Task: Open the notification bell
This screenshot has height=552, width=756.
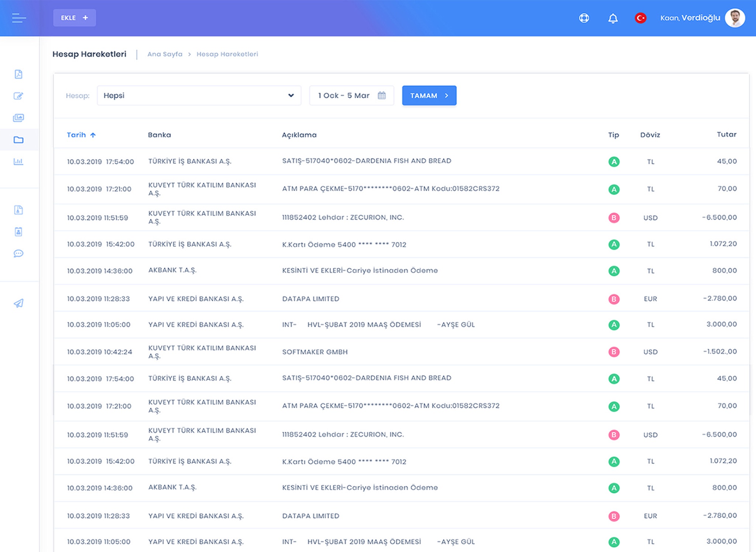Action: point(613,18)
